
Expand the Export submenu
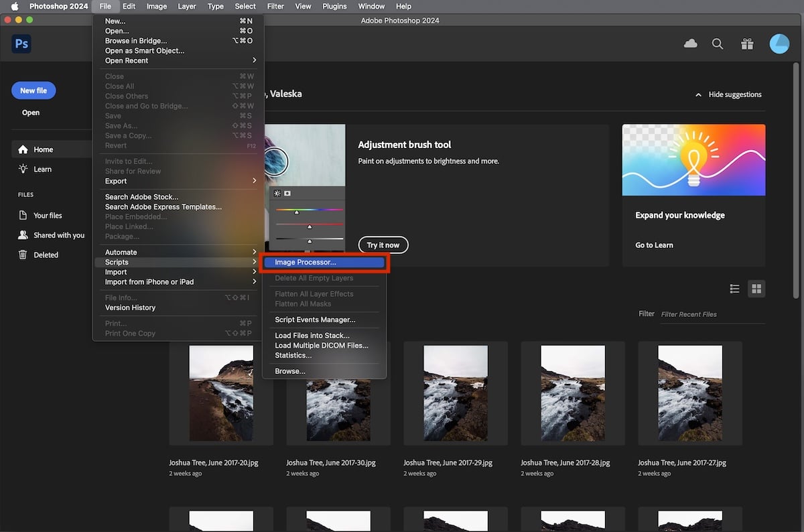point(115,180)
